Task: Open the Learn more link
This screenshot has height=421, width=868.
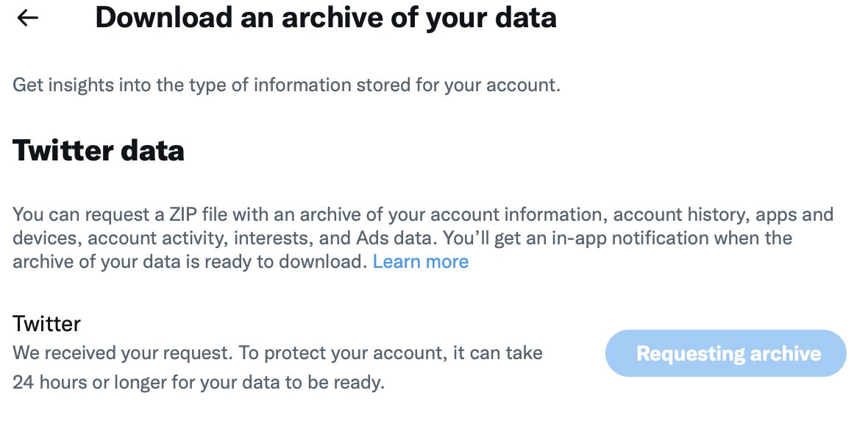Action: (x=420, y=261)
